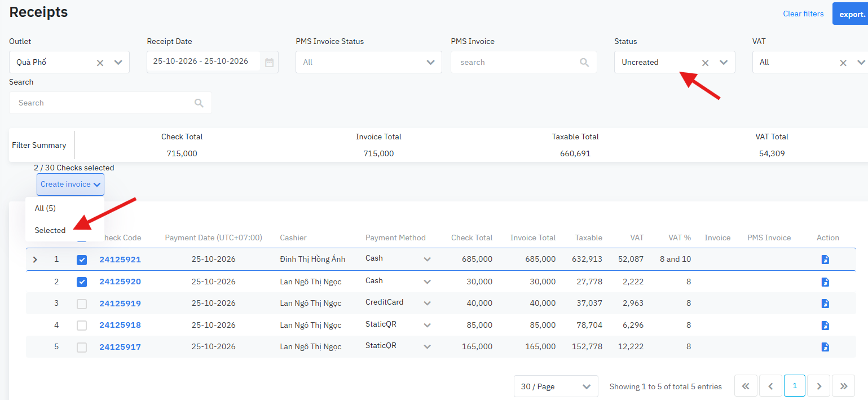868x400 pixels.
Task: Open invoice action icon for check 24125918
Action: [825, 325]
